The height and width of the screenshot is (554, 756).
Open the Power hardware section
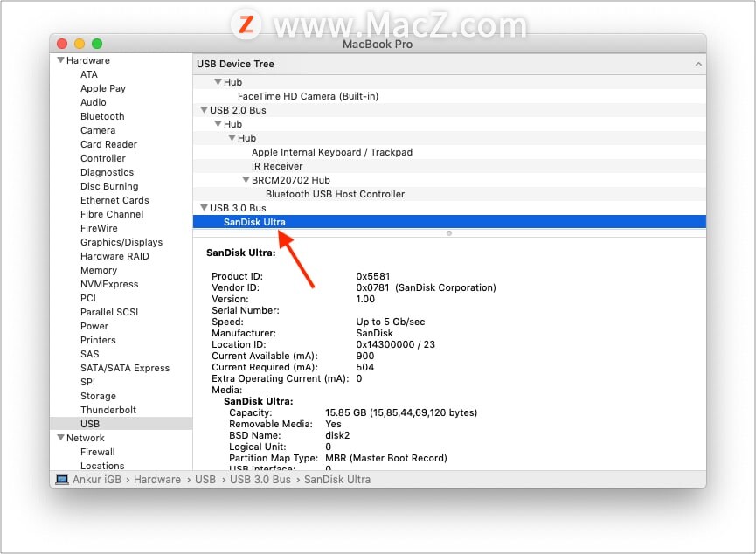coord(94,326)
